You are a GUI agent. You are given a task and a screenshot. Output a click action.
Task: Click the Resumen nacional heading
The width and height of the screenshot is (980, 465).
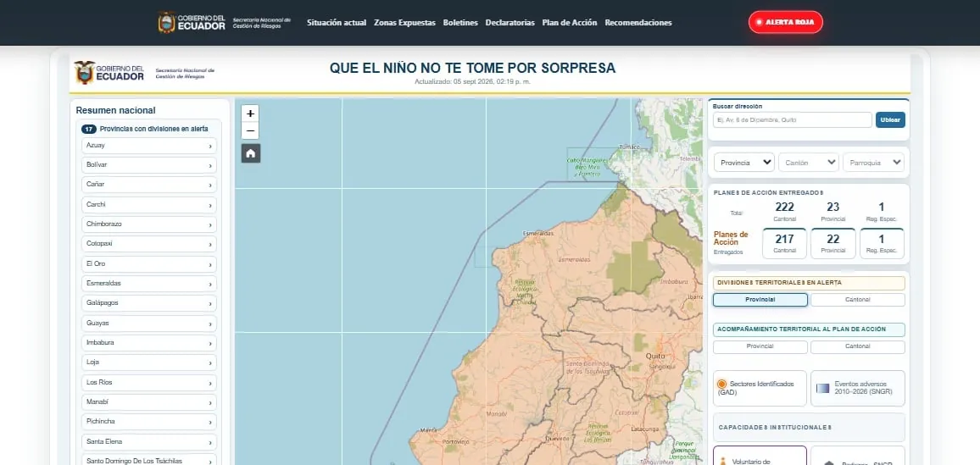coord(115,110)
